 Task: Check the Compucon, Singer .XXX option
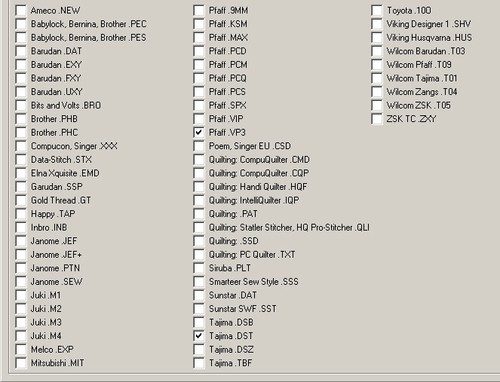tap(21, 146)
